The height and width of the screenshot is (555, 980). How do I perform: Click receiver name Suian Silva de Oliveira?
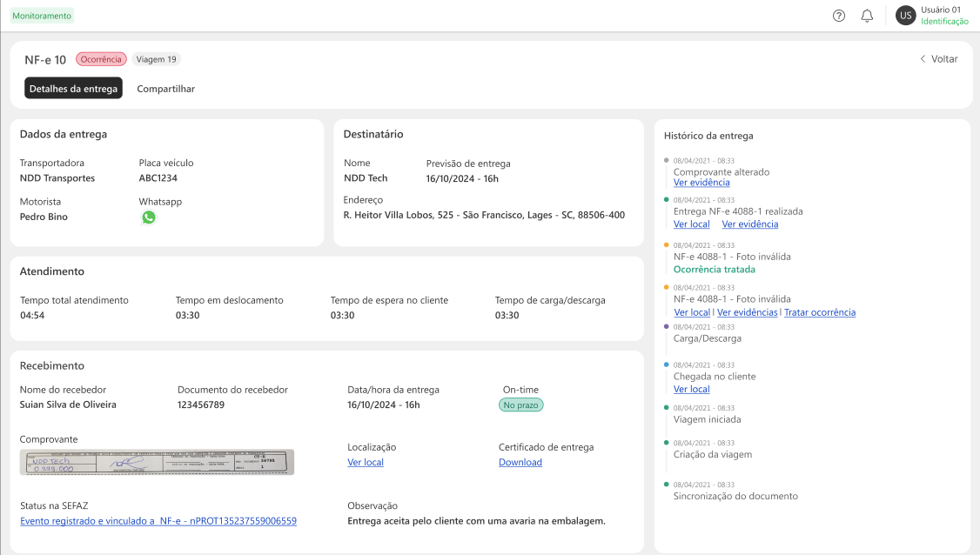coord(68,405)
